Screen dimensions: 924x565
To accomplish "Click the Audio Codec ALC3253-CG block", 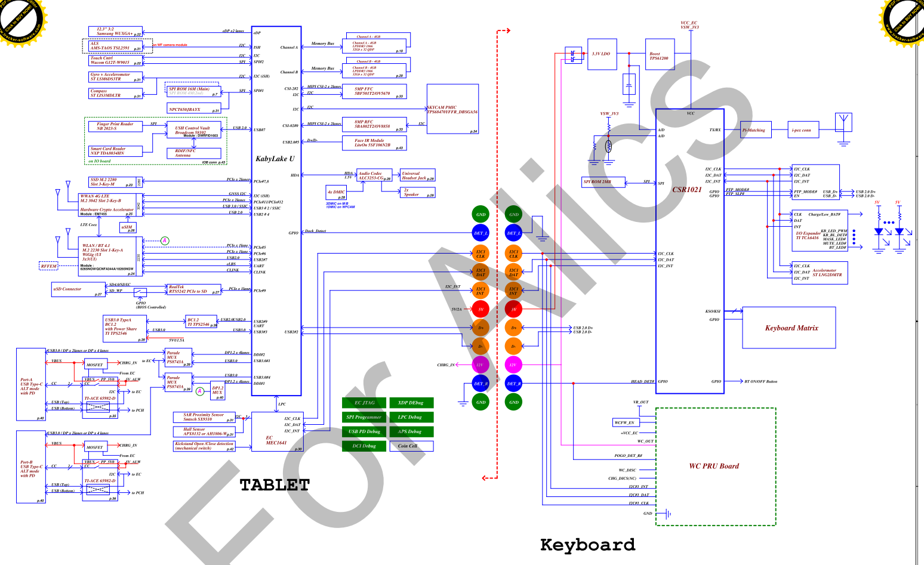I will tap(374, 175).
